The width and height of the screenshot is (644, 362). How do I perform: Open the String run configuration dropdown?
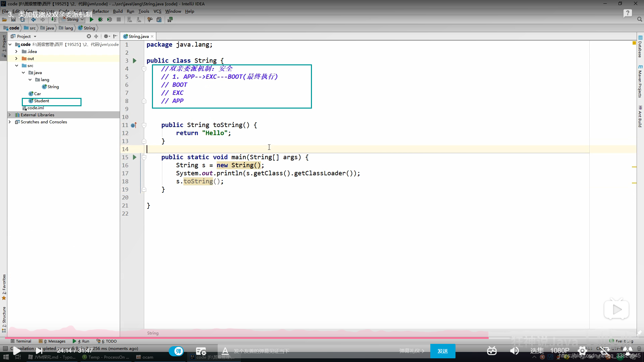[x=72, y=19]
